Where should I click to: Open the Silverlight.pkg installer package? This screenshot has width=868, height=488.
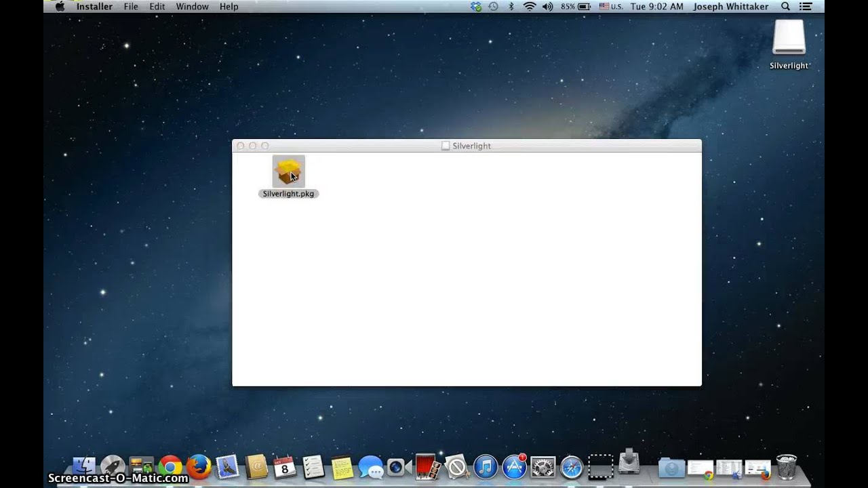tap(288, 172)
